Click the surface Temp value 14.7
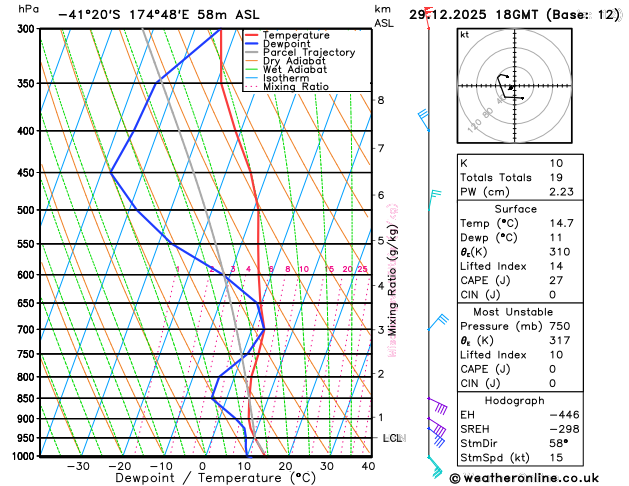This screenshot has width=629, height=486. coord(561,223)
